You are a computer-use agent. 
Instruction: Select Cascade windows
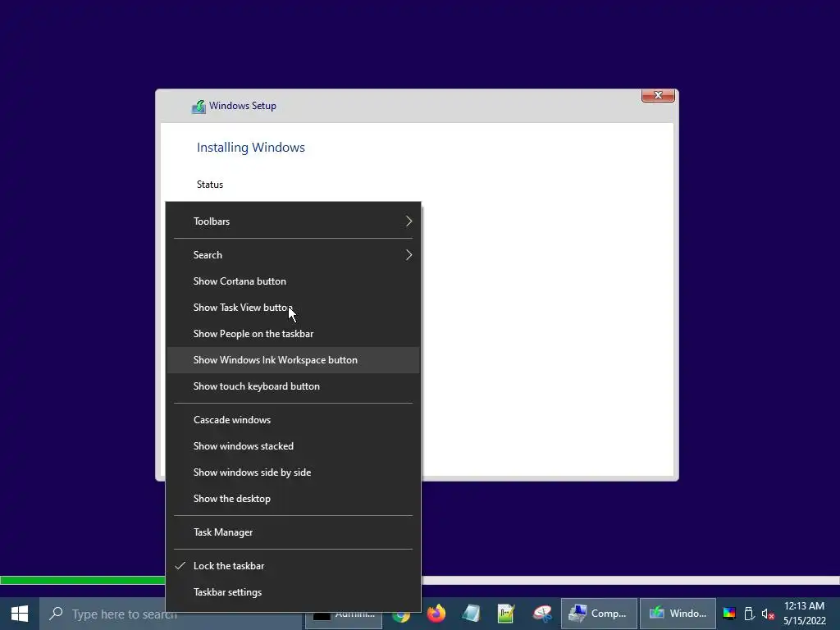294,420
